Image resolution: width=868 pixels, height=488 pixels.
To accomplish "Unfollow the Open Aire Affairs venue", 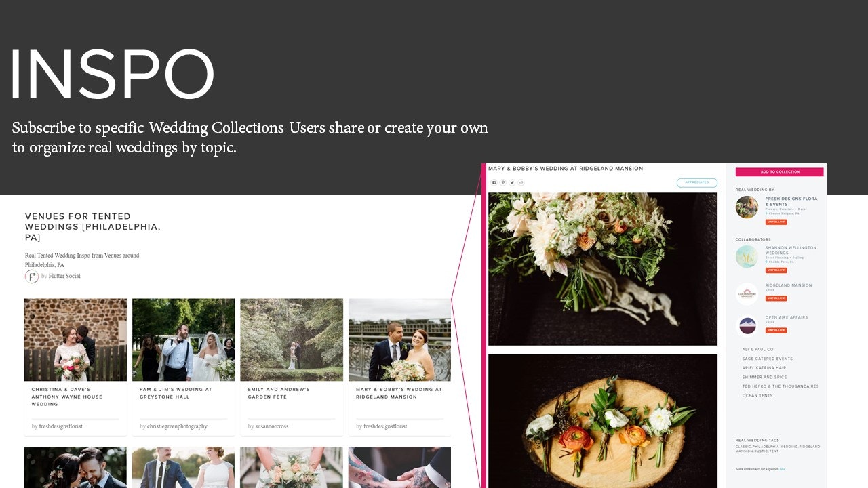I will 776,329.
